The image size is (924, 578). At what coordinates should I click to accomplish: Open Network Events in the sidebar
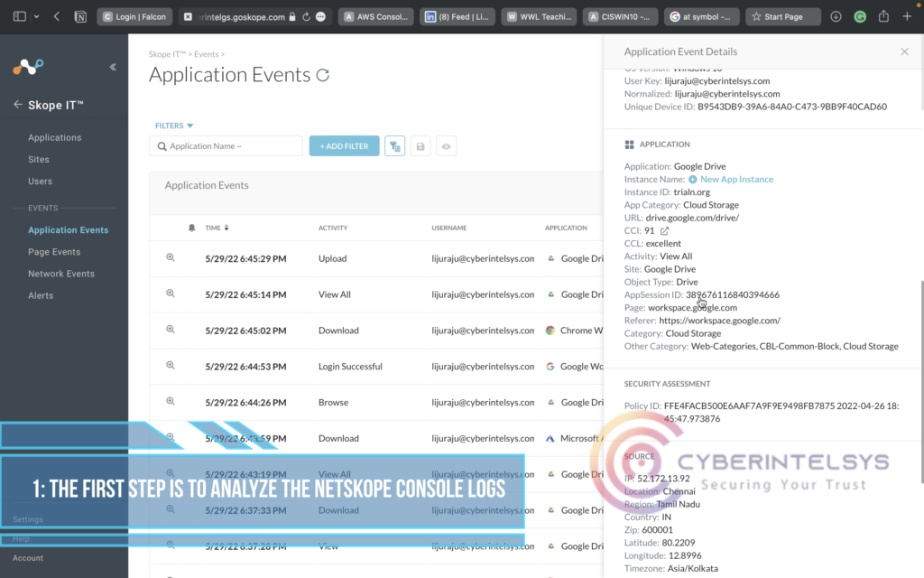tap(61, 274)
